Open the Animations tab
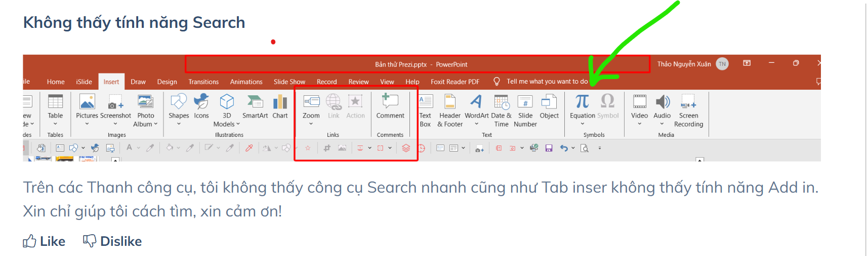The height and width of the screenshot is (256, 868). point(246,82)
